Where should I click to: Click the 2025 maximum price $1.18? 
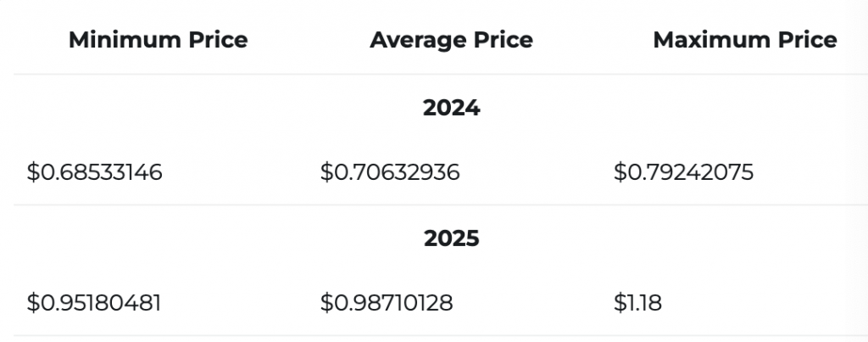point(637,302)
